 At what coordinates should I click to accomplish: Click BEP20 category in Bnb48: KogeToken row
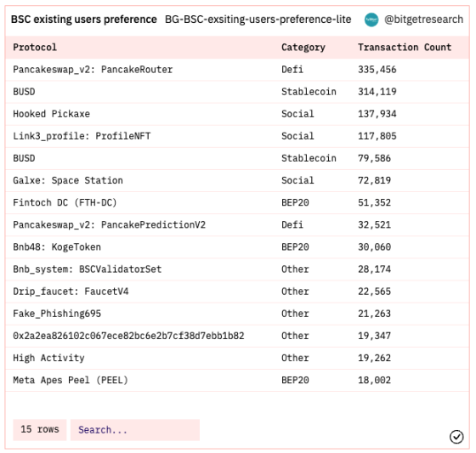coord(295,246)
